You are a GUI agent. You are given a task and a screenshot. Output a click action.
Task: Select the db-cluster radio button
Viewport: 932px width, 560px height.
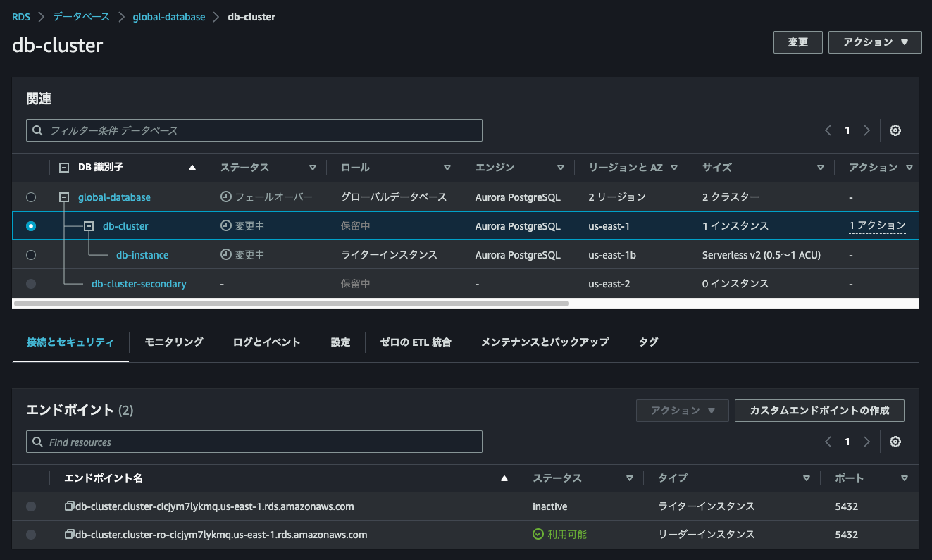click(30, 226)
